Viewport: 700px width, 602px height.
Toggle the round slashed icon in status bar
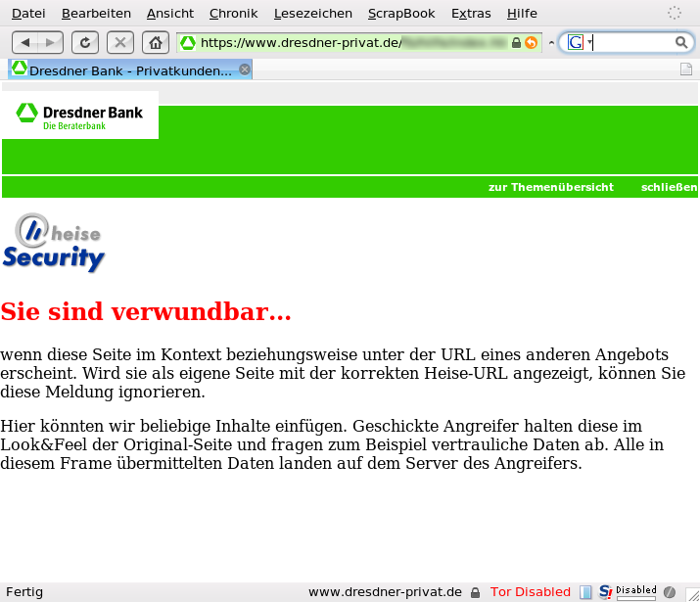click(x=670, y=592)
